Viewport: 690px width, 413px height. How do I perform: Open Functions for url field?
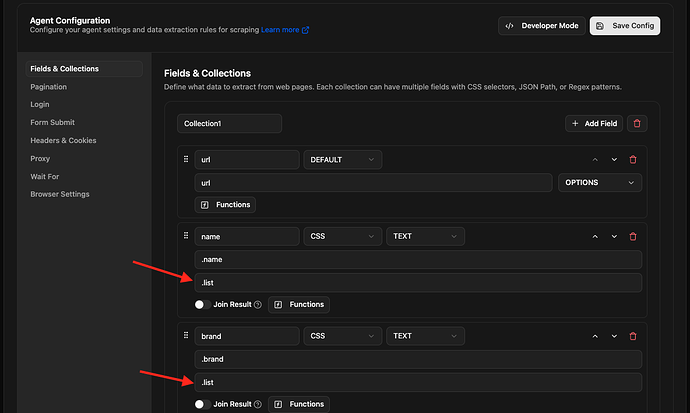(x=225, y=205)
